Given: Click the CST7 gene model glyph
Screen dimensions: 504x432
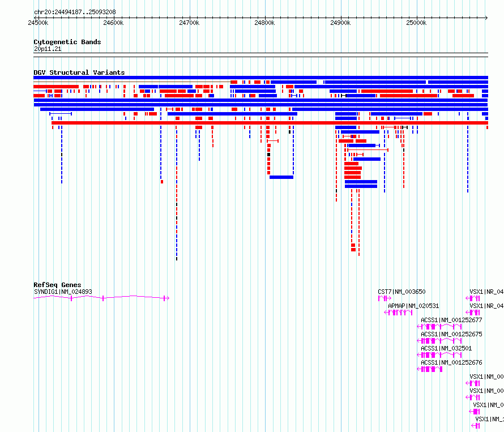Looking at the screenshot, I should click(x=385, y=298).
